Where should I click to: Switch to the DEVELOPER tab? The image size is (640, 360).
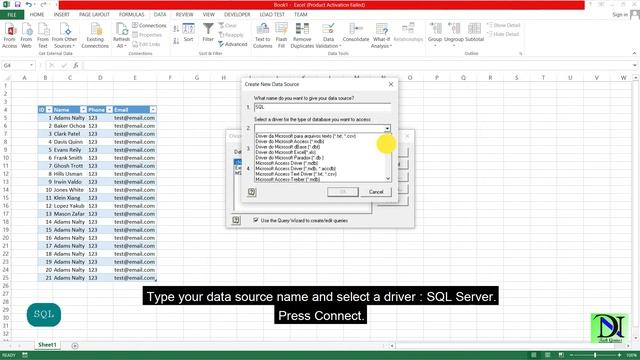tap(237, 15)
